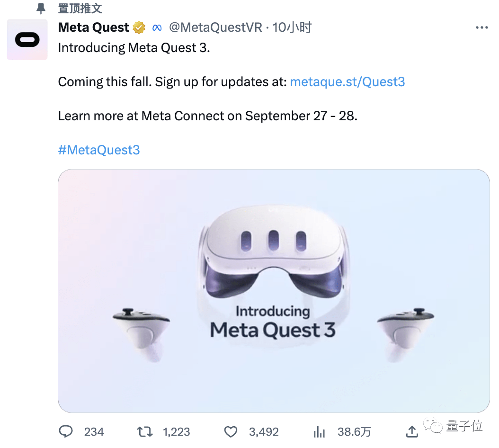The width and height of the screenshot is (499, 448).
Task: Click the gold verified badge
Action: point(138,27)
